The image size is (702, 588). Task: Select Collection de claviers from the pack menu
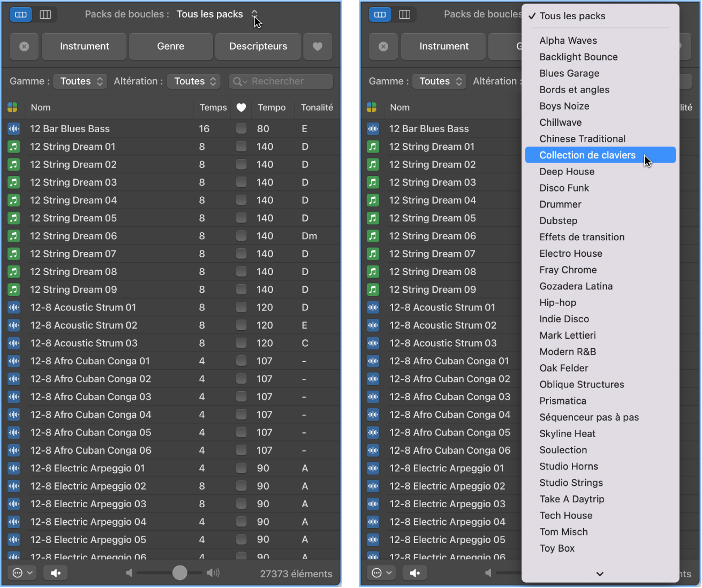click(x=587, y=155)
